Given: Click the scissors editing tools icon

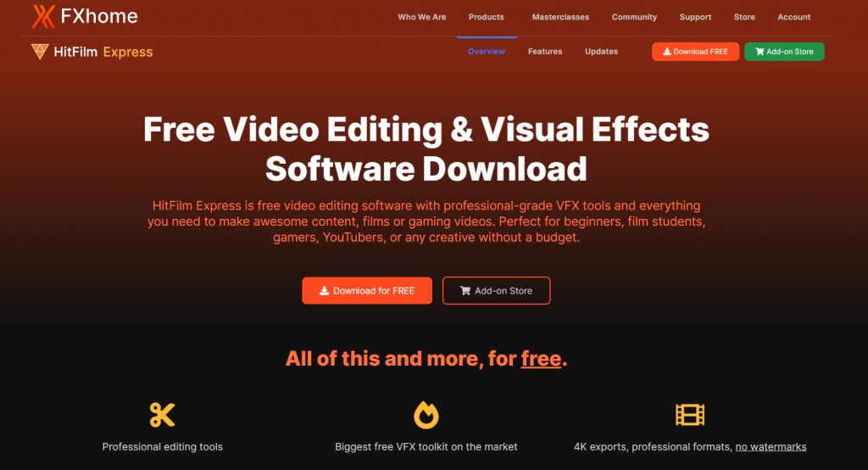Looking at the screenshot, I should point(162,415).
